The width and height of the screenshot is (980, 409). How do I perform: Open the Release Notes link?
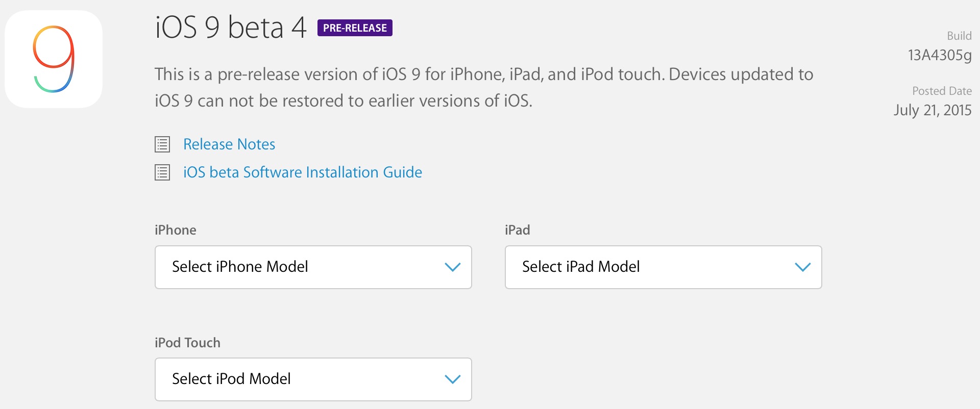[x=229, y=144]
